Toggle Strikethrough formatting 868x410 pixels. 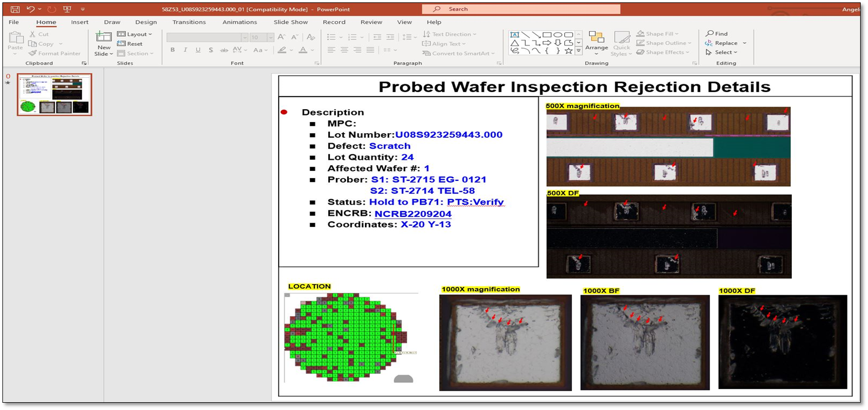224,50
